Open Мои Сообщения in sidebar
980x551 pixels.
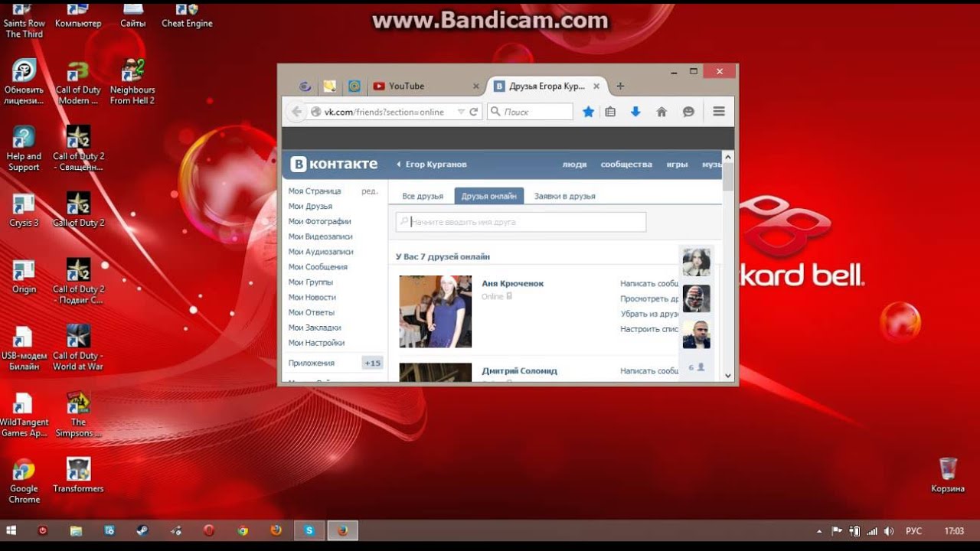click(318, 267)
